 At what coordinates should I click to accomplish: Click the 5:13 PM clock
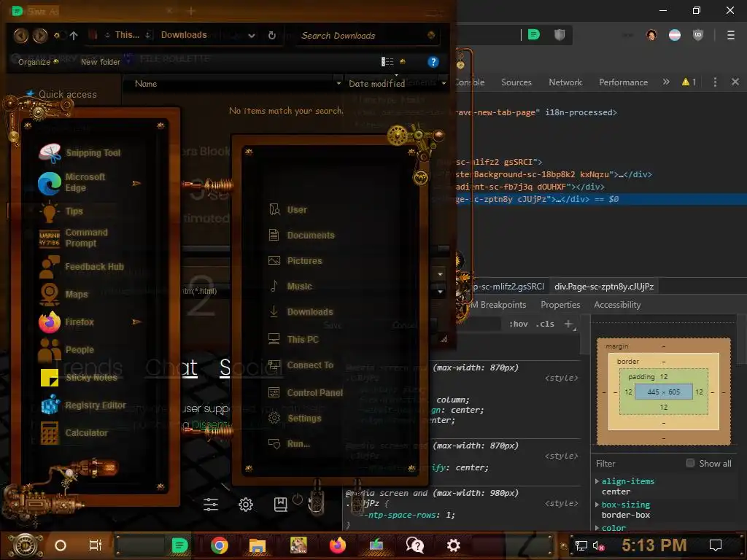[x=654, y=545]
